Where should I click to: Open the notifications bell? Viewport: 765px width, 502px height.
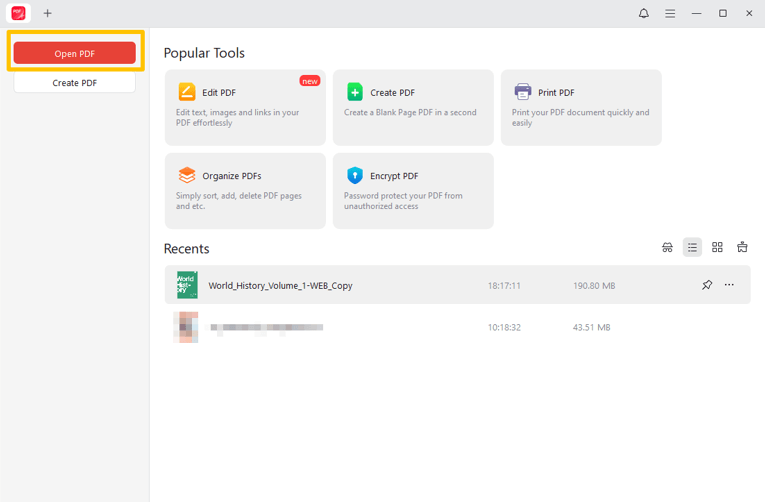(643, 13)
